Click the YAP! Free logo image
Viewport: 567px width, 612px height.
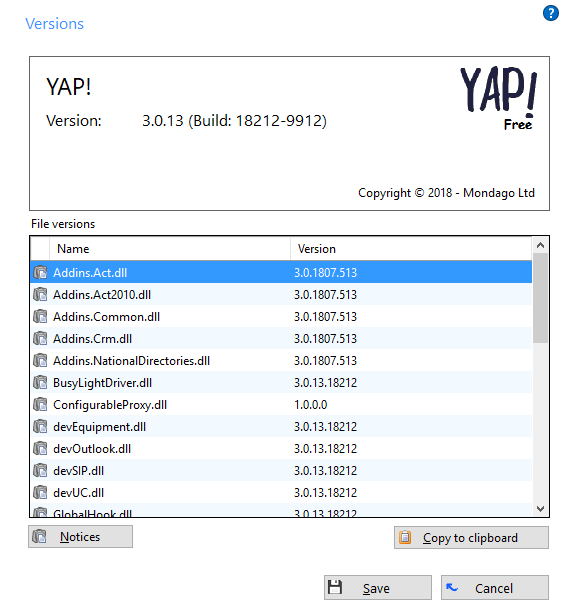tap(498, 98)
